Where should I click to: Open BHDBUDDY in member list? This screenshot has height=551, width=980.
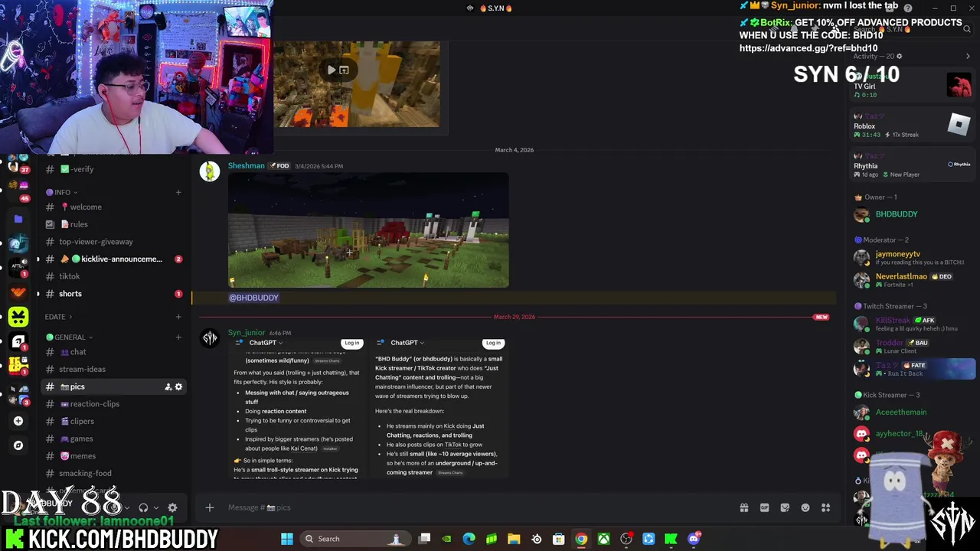point(913,214)
